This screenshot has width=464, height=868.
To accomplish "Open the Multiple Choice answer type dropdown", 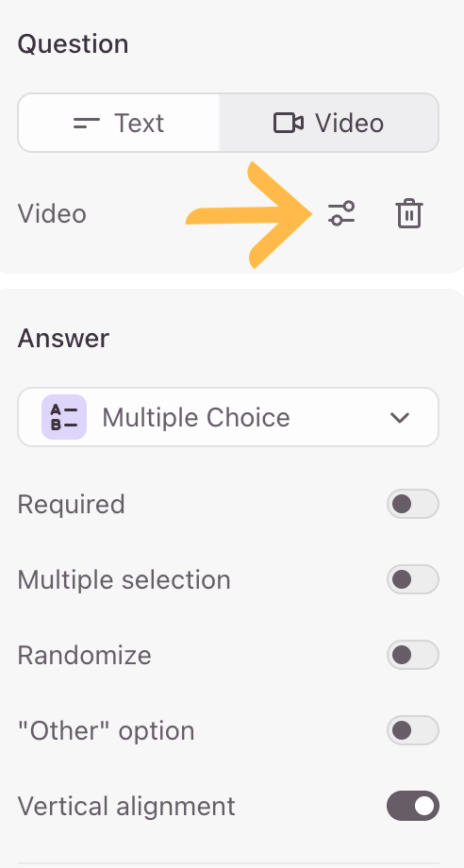I will (228, 417).
